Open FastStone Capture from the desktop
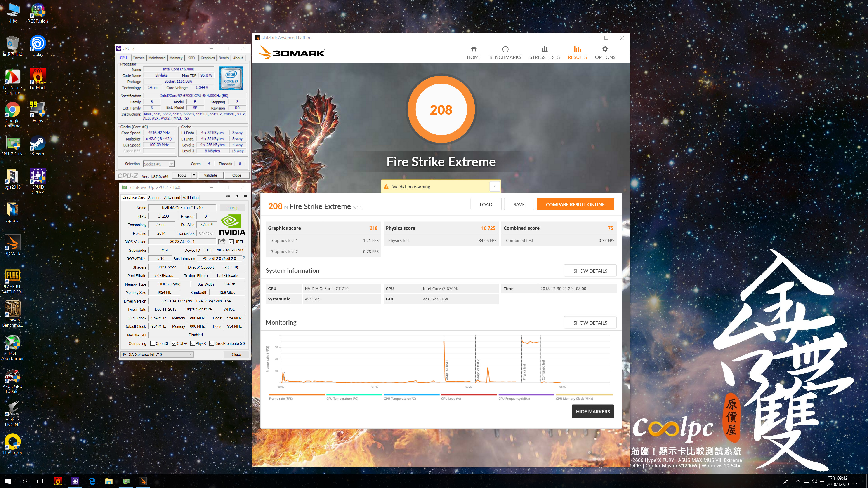 [x=12, y=82]
